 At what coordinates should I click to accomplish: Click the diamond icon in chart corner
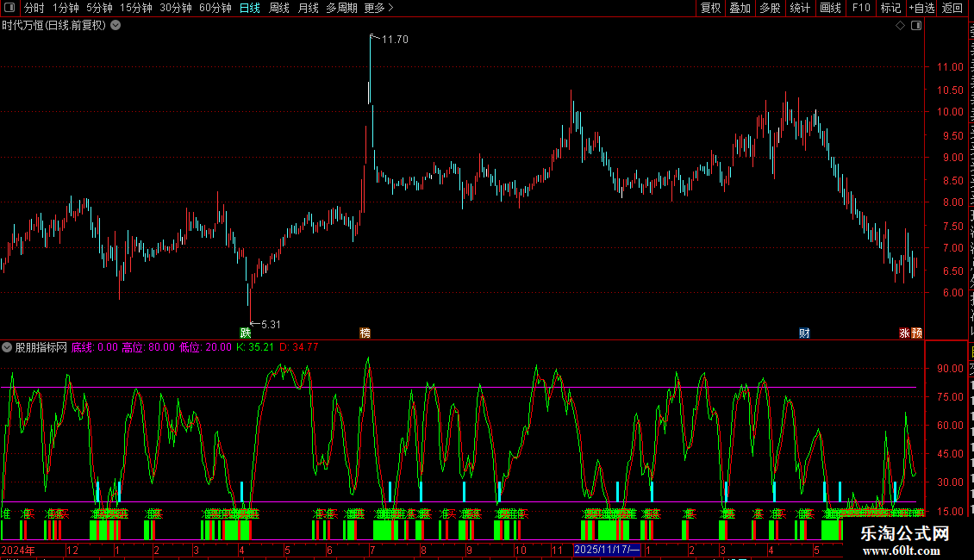coord(900,26)
